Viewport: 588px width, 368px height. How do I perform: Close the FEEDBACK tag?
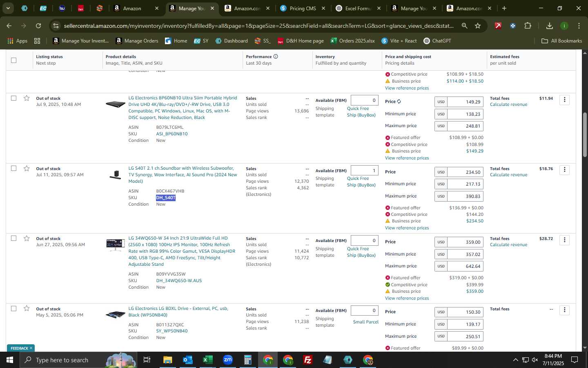pos(31,348)
